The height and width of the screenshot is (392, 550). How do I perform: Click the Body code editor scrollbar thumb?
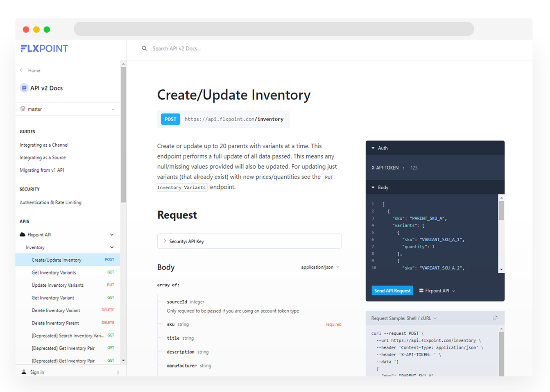pos(501,210)
